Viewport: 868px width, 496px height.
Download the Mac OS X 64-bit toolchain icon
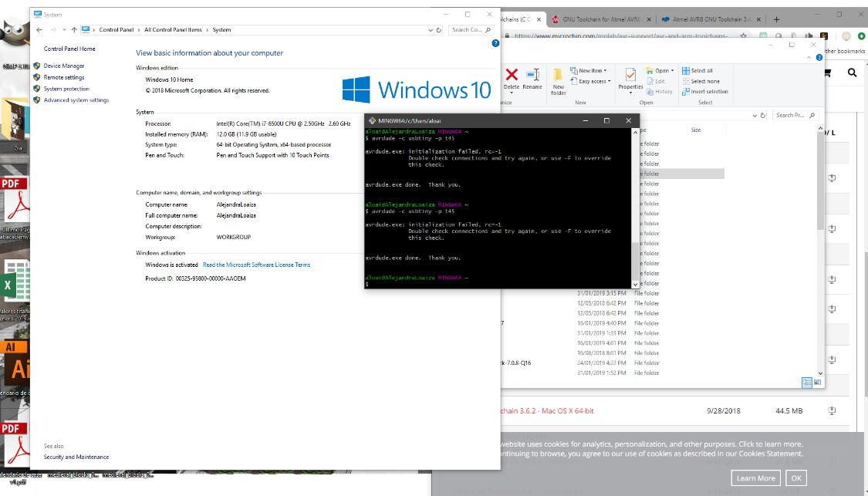point(832,410)
